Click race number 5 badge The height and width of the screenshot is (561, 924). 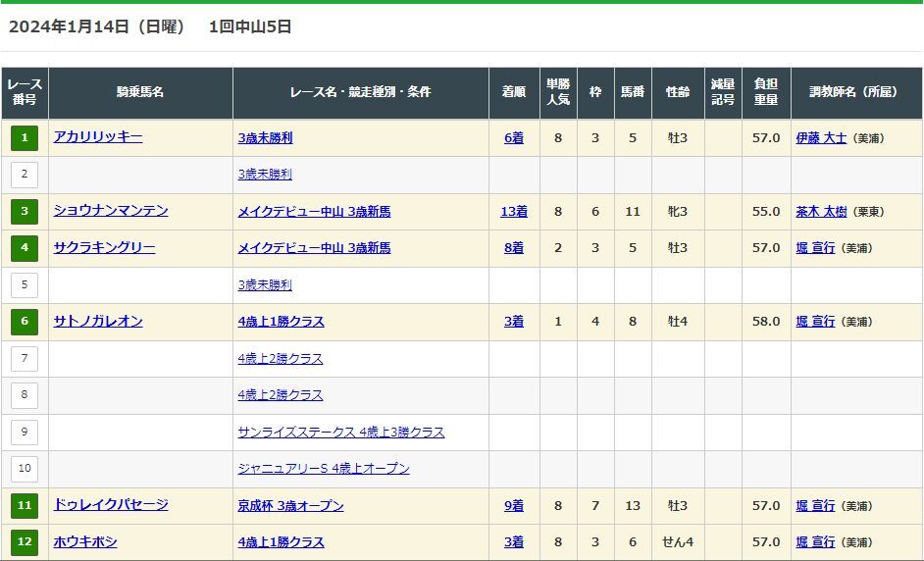pos(25,284)
